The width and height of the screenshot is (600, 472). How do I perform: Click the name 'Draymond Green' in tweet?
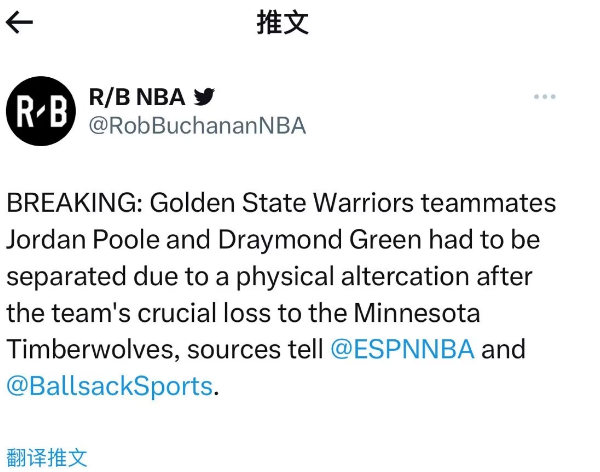tap(320, 240)
